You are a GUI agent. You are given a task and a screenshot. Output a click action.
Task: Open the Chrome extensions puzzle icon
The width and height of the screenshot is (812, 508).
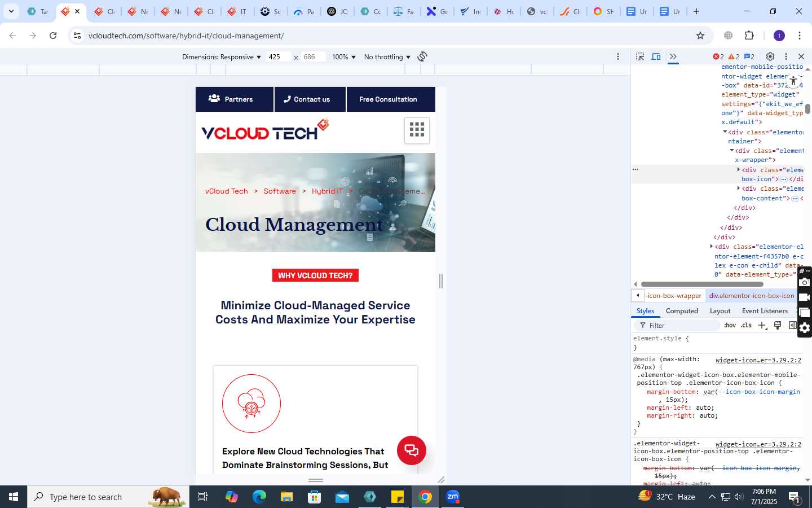tap(749, 36)
